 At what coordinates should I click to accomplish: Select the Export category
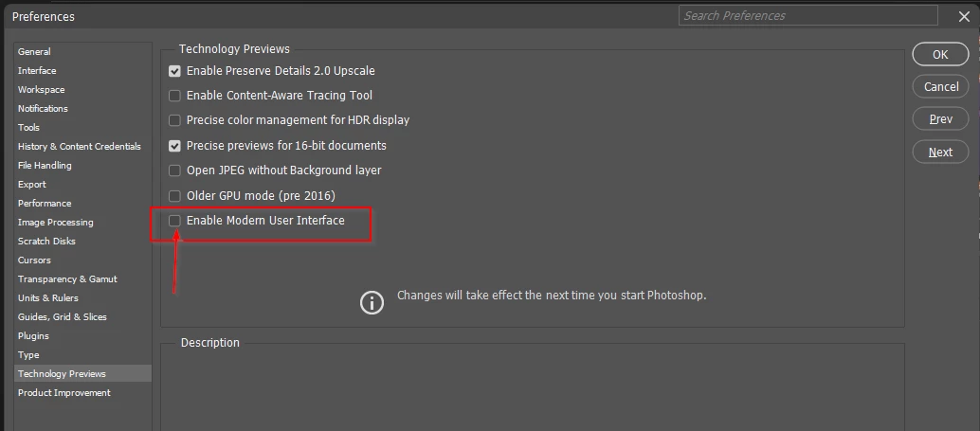82,185
